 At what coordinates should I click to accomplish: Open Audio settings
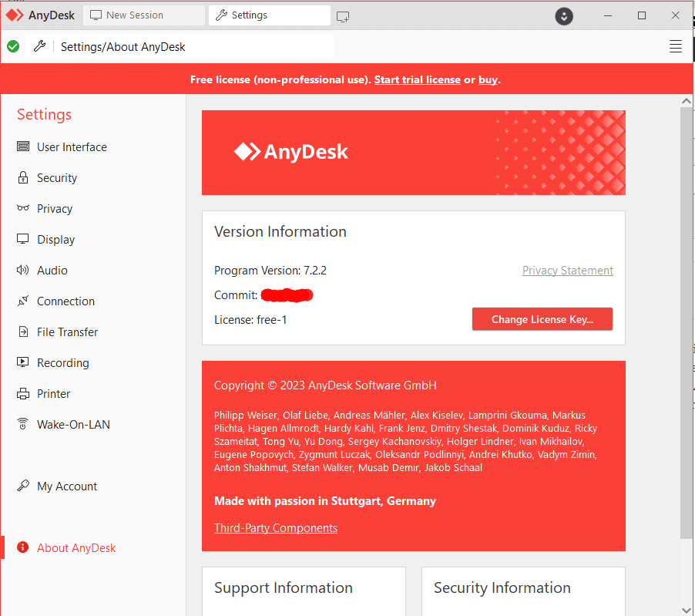(52, 270)
